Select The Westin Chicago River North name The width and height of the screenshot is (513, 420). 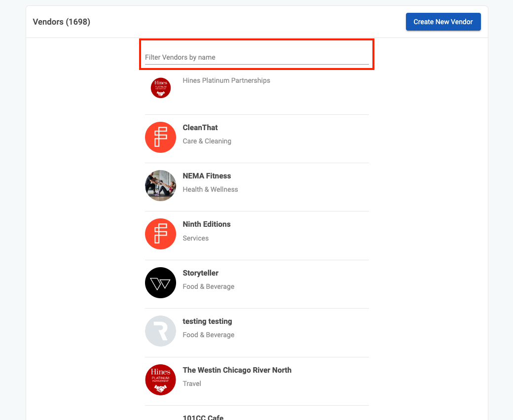[237, 370]
